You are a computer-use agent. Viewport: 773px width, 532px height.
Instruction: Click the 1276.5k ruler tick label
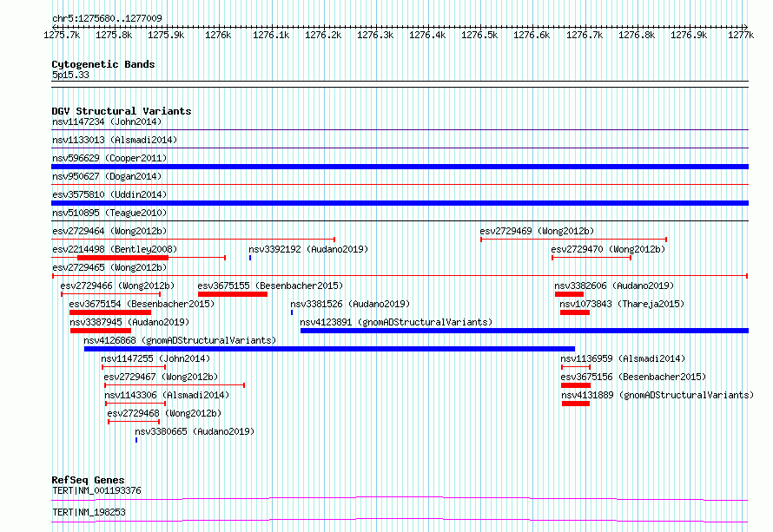(x=479, y=35)
